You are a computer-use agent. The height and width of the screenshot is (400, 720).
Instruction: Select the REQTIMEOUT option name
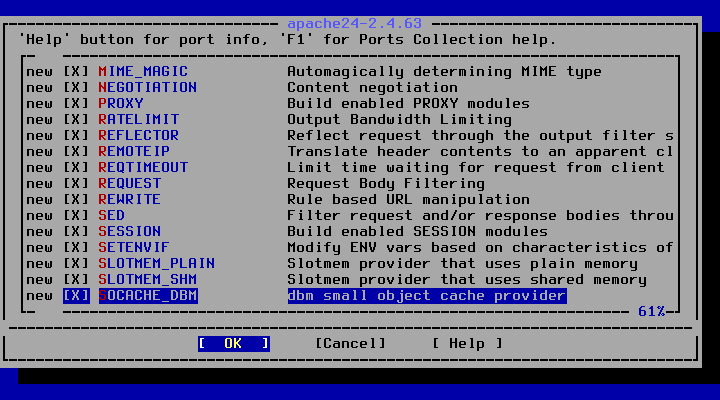pos(143,168)
